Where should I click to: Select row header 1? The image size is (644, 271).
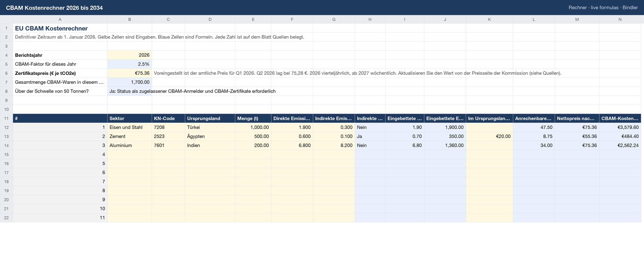pos(6,28)
